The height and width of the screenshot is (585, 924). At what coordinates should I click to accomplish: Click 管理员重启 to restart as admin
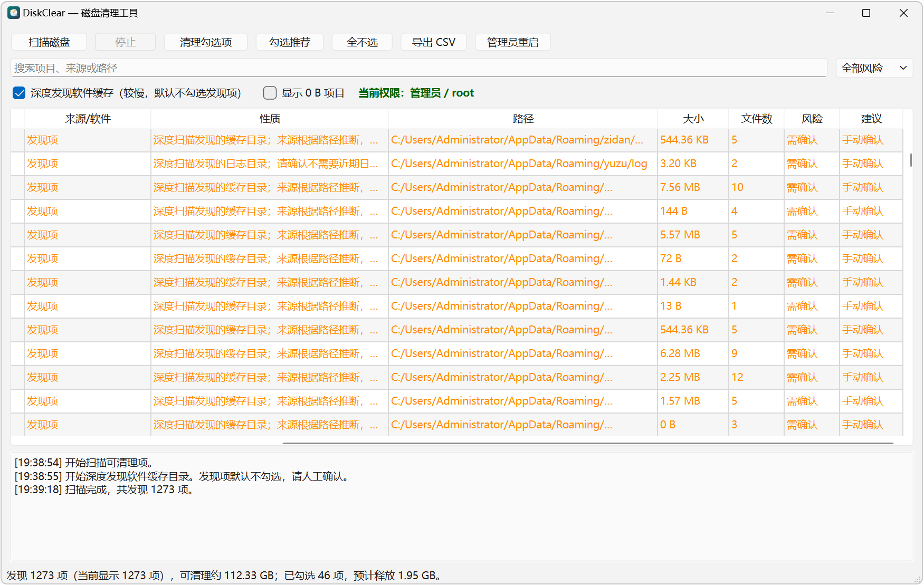coord(513,42)
